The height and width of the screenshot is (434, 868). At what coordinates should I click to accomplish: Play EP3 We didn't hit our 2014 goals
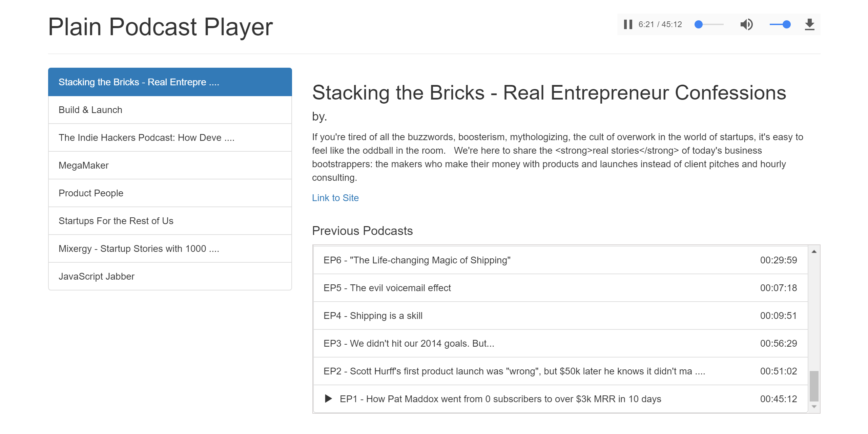click(560, 343)
